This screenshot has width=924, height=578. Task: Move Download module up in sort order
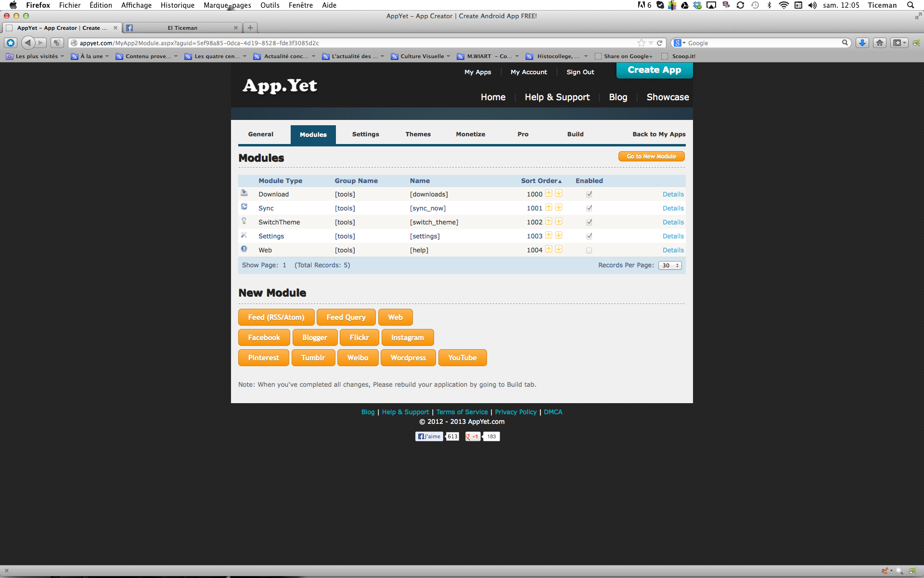[549, 194]
